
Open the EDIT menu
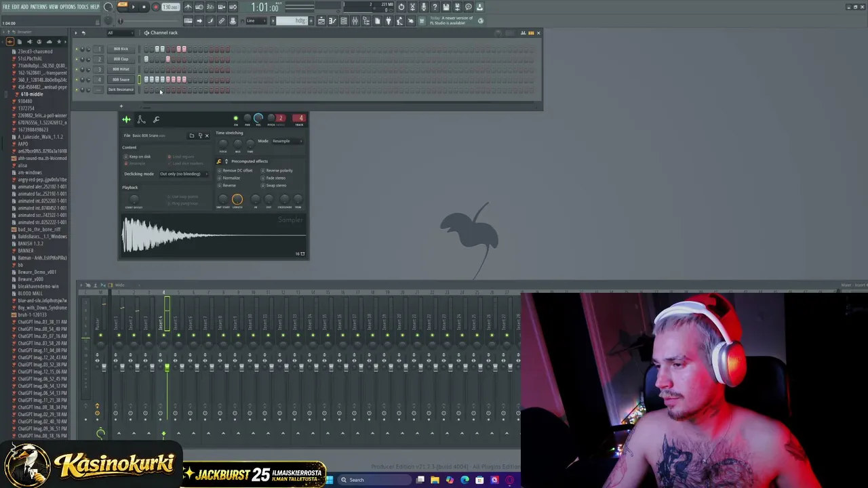click(16, 7)
